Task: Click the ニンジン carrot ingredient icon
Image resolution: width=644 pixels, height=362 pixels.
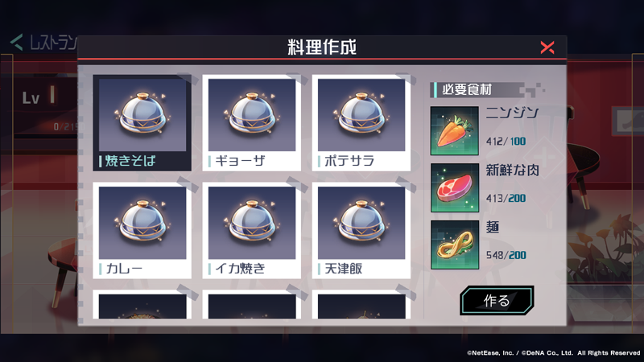Action: pos(455,131)
